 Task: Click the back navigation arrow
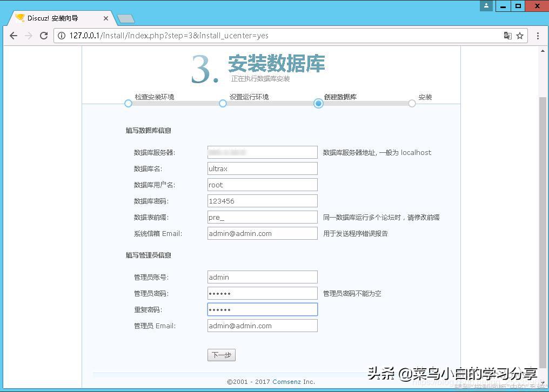click(x=14, y=36)
